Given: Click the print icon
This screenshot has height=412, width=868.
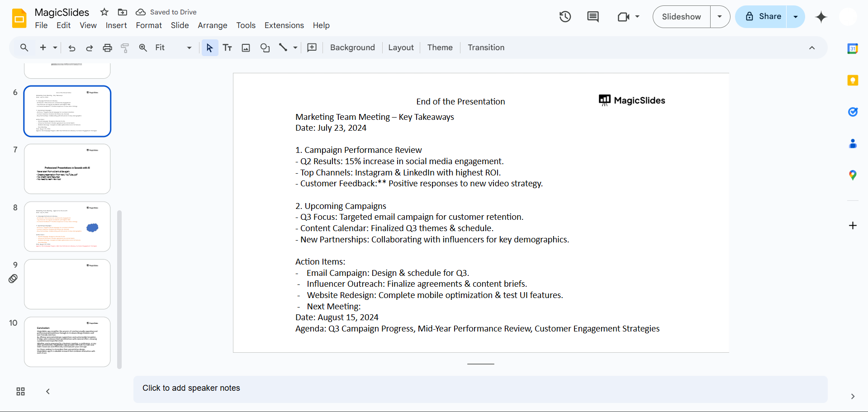Looking at the screenshot, I should point(107,48).
